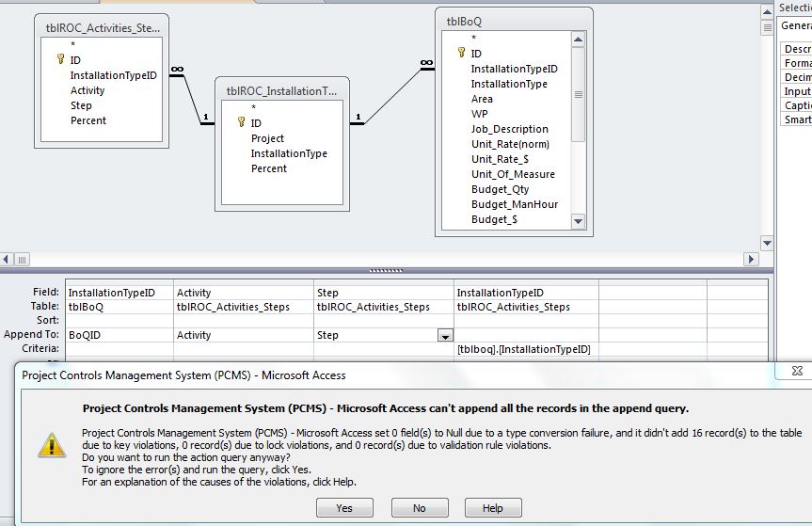Select primary key ID in tblROC_Activities_Steps

[75, 60]
